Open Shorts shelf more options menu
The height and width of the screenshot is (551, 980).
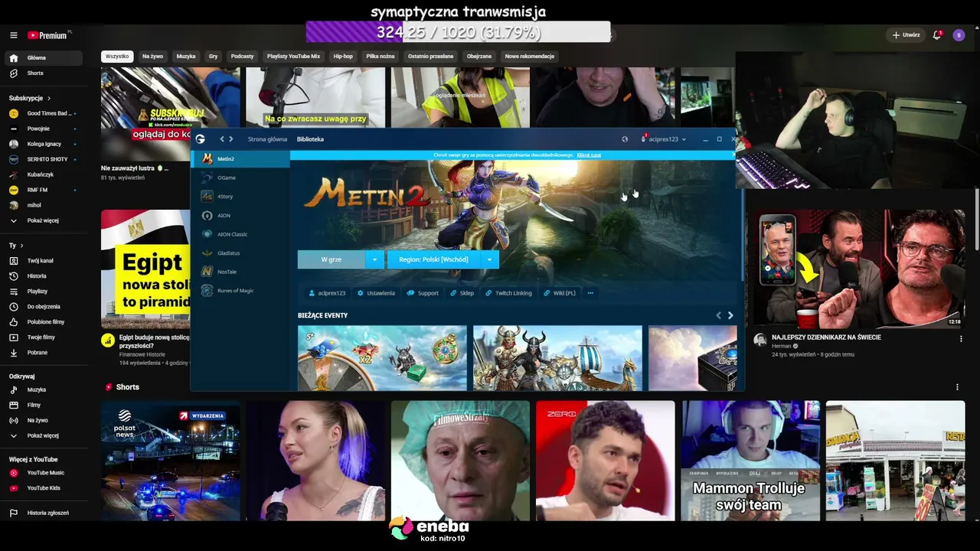coord(957,387)
